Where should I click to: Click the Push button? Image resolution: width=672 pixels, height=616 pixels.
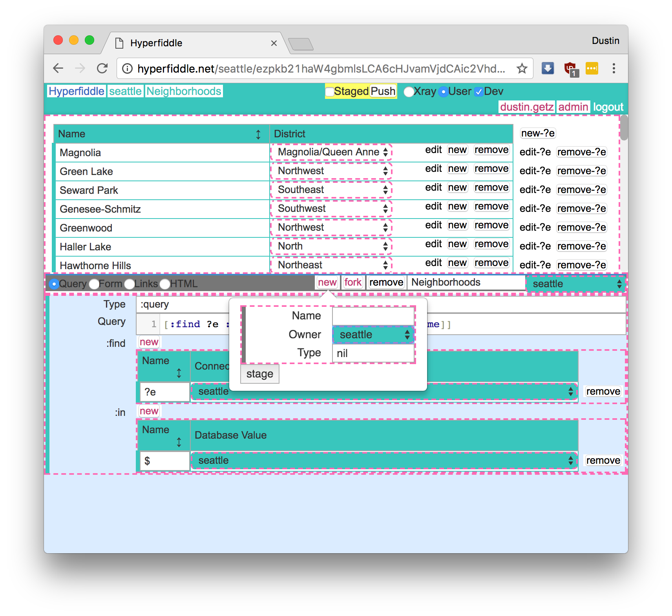pyautogui.click(x=383, y=91)
